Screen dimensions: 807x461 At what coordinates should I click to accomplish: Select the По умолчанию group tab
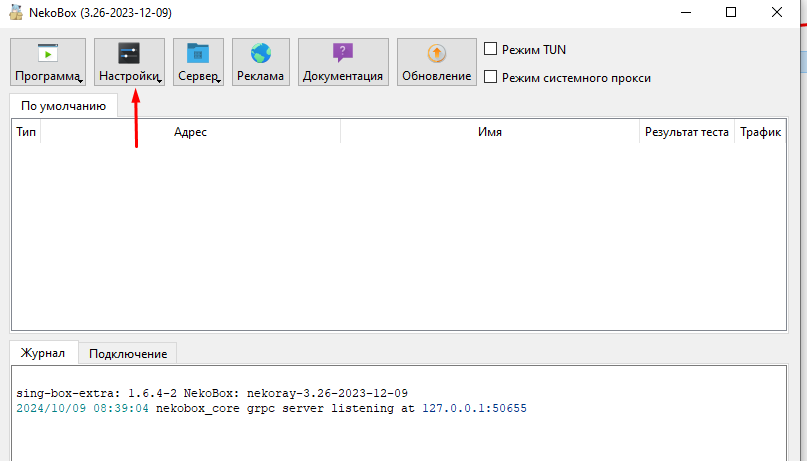pyautogui.click(x=63, y=105)
